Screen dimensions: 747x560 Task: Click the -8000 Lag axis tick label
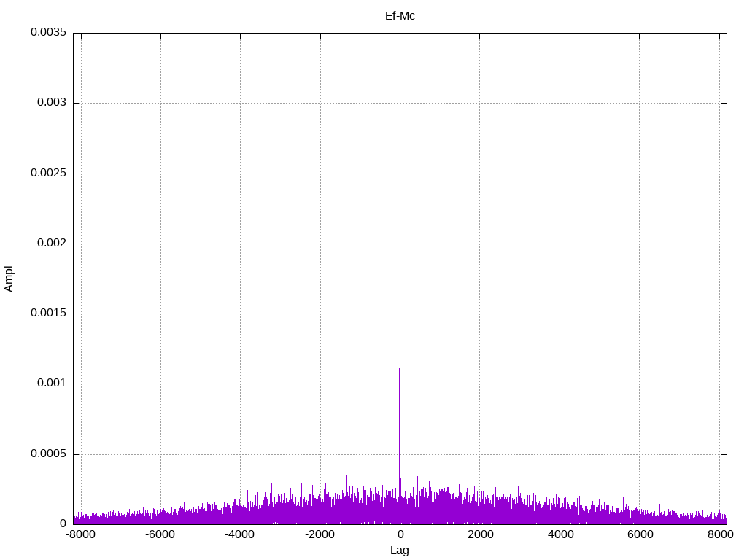tap(80, 534)
